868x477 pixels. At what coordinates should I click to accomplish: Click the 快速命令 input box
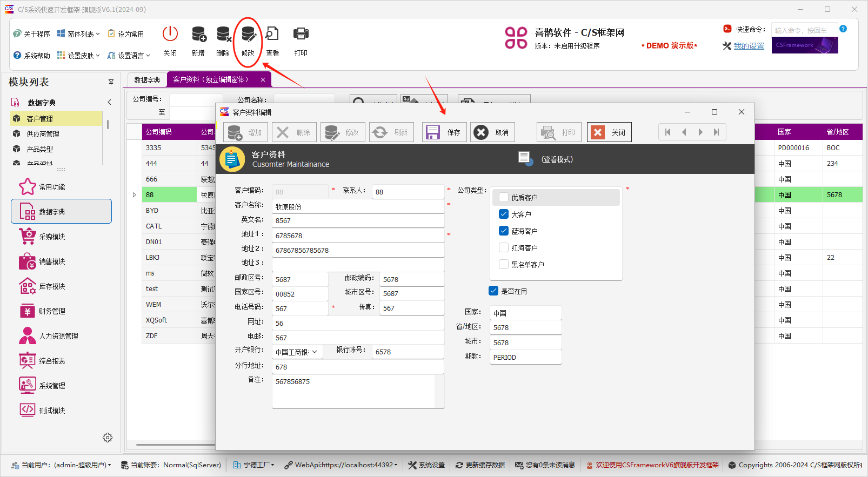tap(804, 30)
